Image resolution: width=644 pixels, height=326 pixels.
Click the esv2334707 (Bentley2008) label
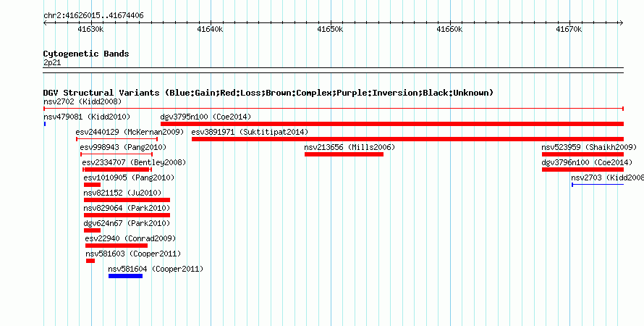tap(134, 162)
